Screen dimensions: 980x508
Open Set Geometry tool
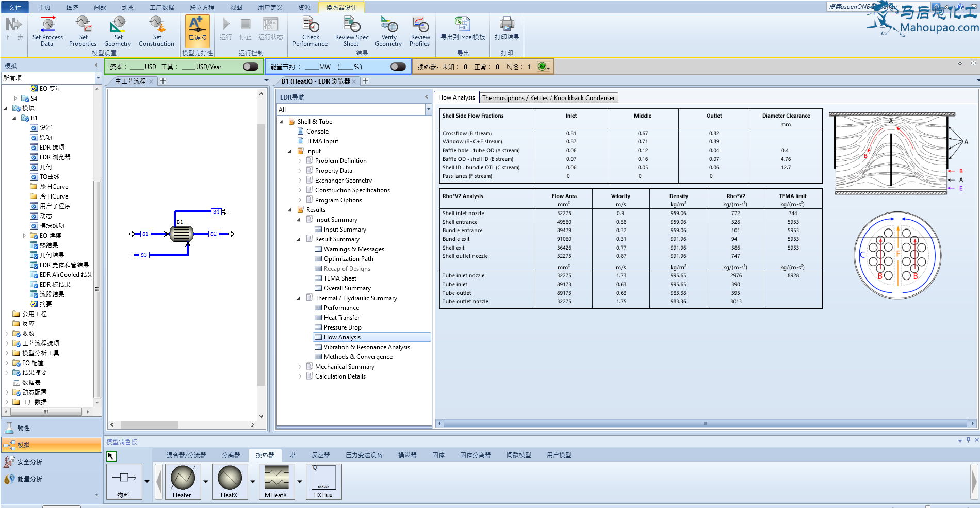point(118,31)
